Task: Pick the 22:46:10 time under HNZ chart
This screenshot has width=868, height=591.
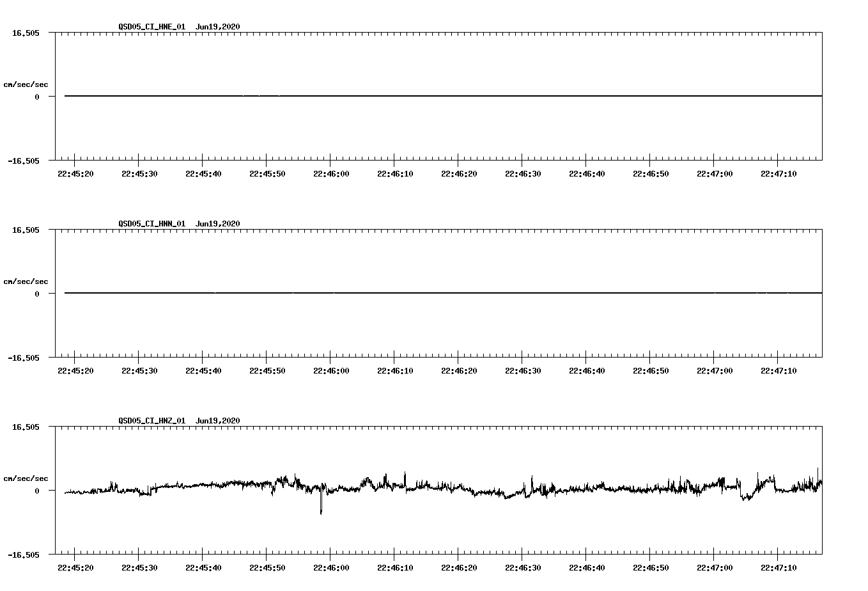Action: 395,568
